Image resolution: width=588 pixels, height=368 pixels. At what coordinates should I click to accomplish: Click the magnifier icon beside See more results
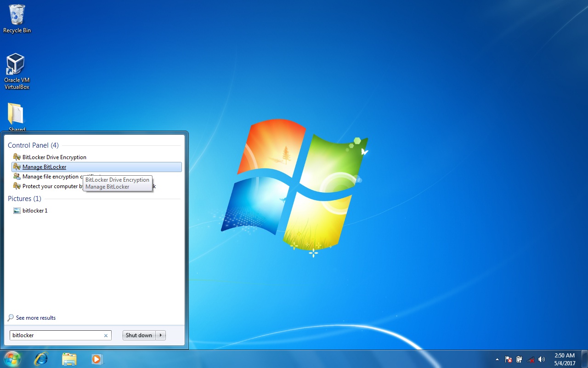11,318
